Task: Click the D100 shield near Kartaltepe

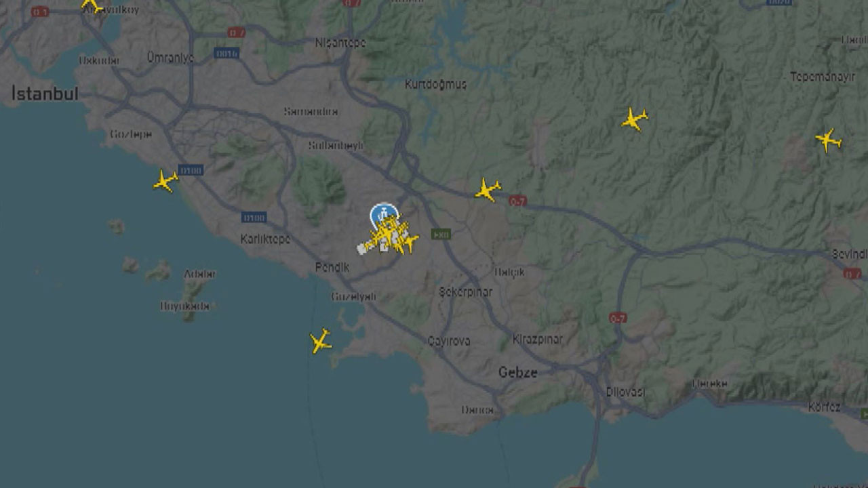Action: 254,218
